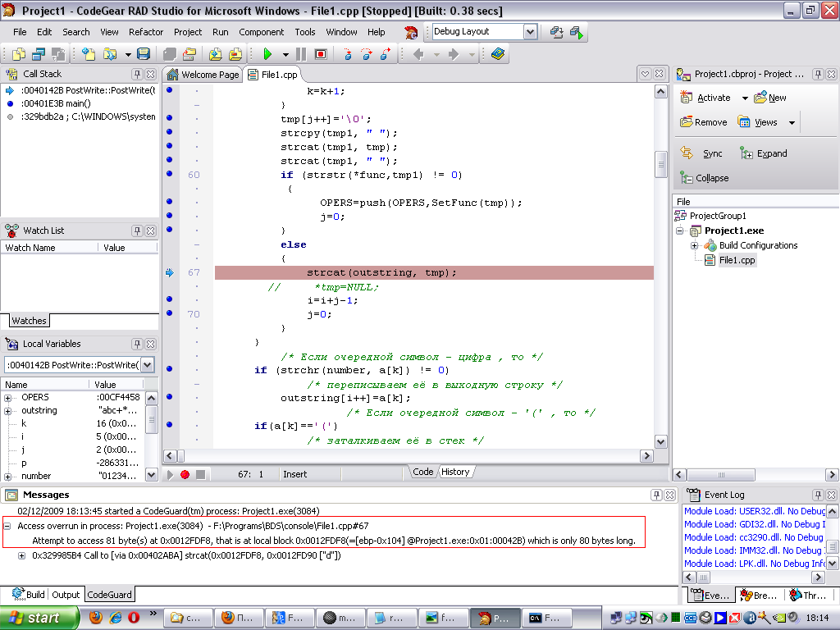Select File1.cpp in the project tree

pyautogui.click(x=737, y=260)
